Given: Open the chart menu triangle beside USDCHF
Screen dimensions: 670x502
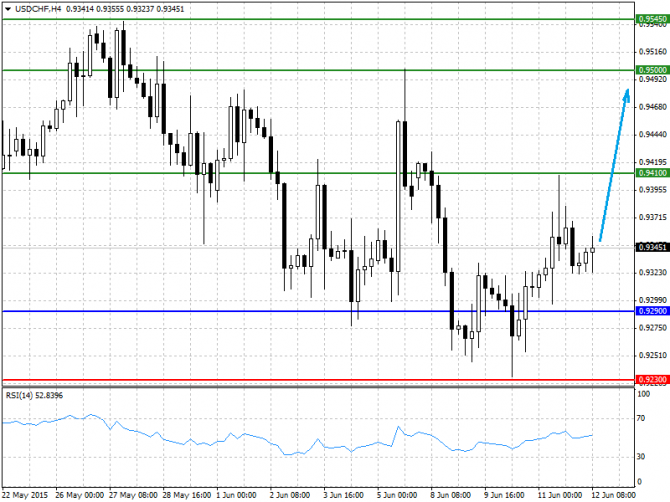Looking at the screenshot, I should click(8, 9).
